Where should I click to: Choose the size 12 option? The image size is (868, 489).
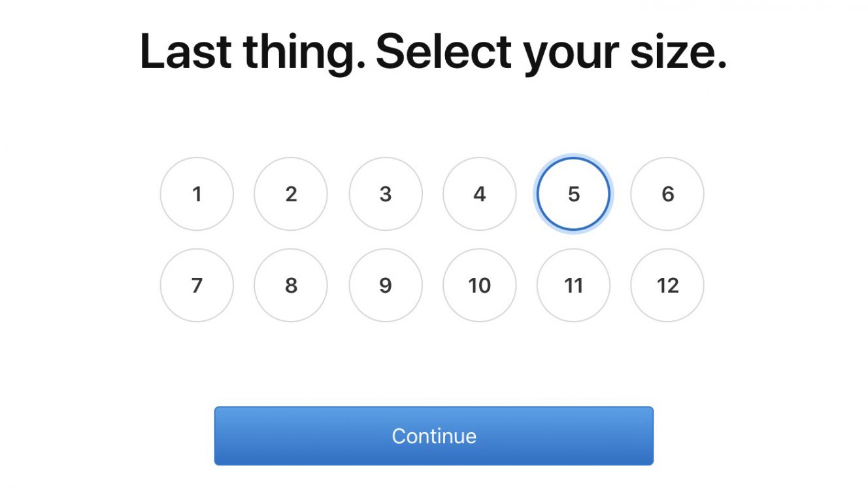[667, 285]
